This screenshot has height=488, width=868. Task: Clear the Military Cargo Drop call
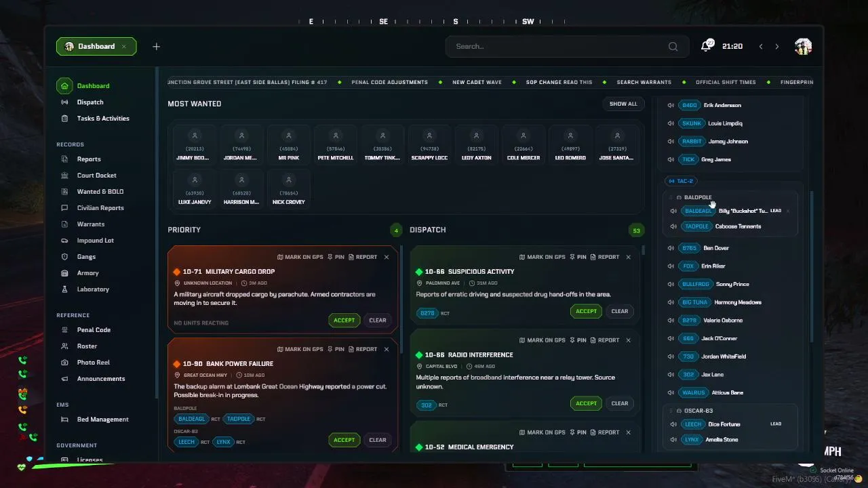pyautogui.click(x=378, y=321)
